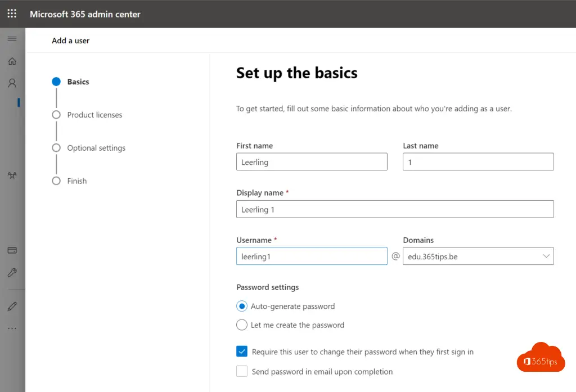Open Setup wrench icon in sidebar
The image size is (576, 392).
click(12, 273)
